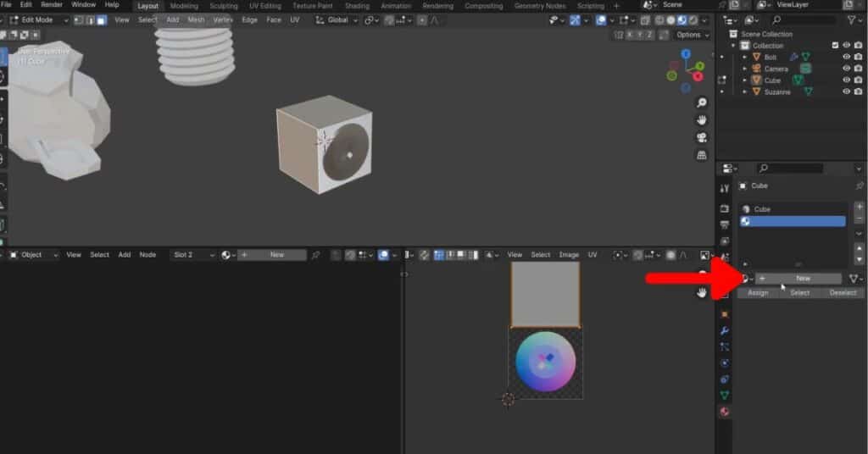The image size is (868, 454).
Task: Open the Render menu
Action: click(x=52, y=5)
